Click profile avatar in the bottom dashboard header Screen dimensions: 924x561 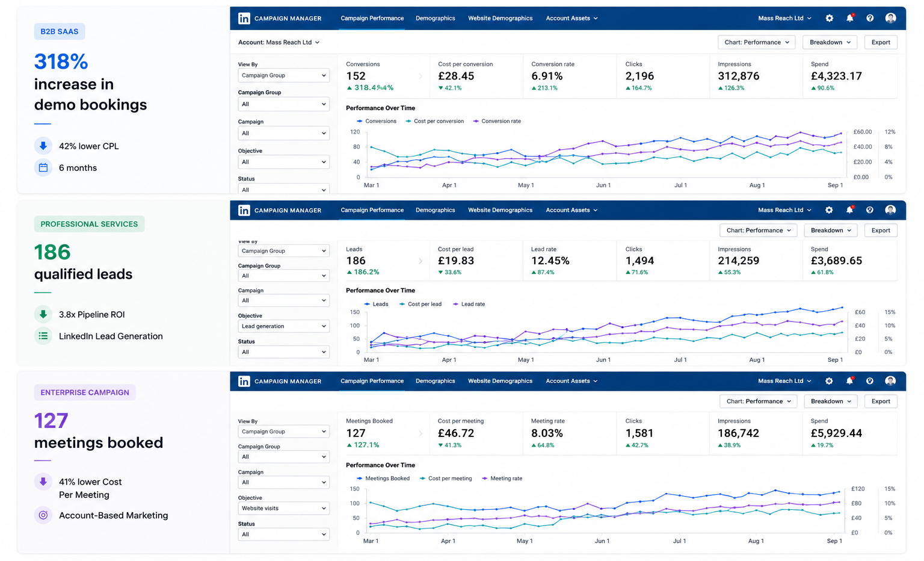(891, 381)
